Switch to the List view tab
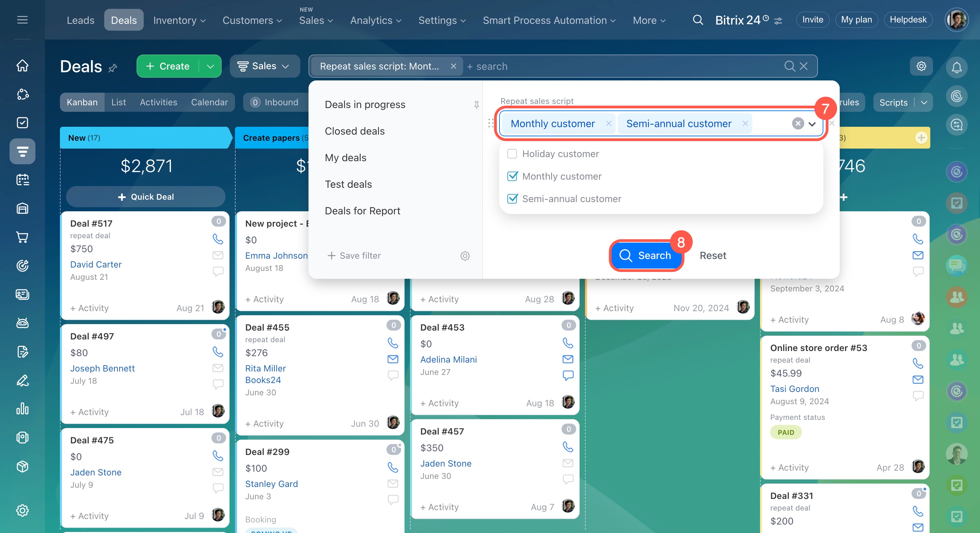Screen dimensions: 980x533 coord(118,103)
